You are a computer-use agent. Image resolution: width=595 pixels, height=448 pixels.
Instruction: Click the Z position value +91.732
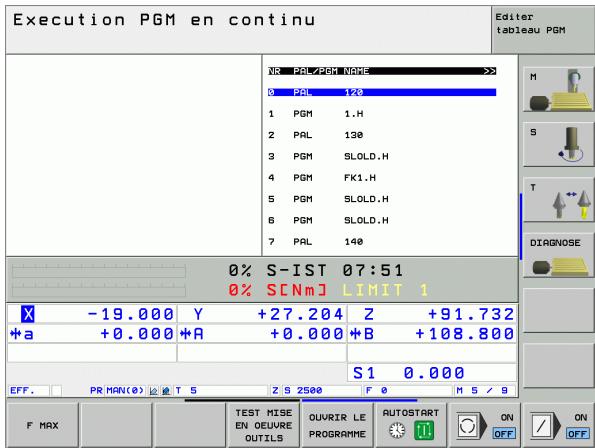471,314
